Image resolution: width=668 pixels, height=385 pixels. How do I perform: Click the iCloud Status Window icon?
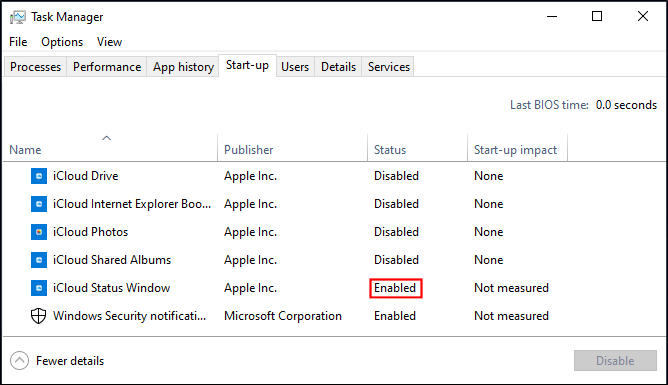coord(39,288)
